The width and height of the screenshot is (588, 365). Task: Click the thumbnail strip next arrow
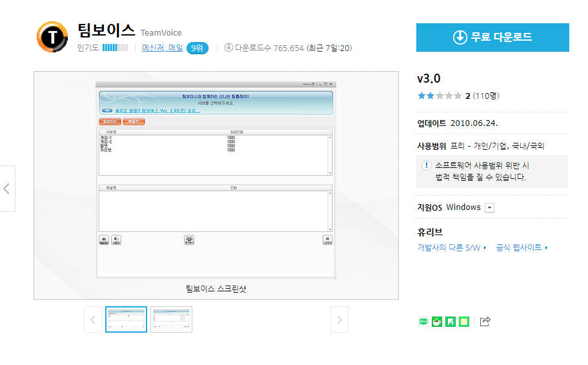pos(340,320)
